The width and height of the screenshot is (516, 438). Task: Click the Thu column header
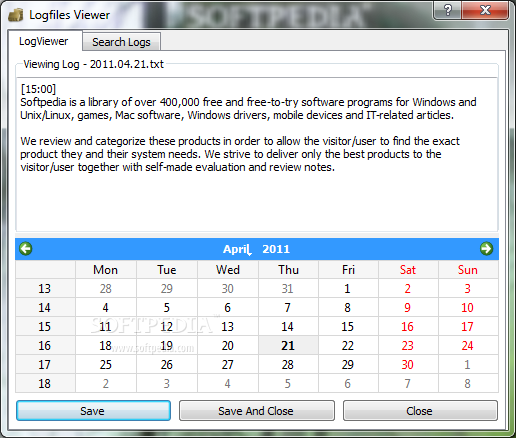click(x=288, y=269)
